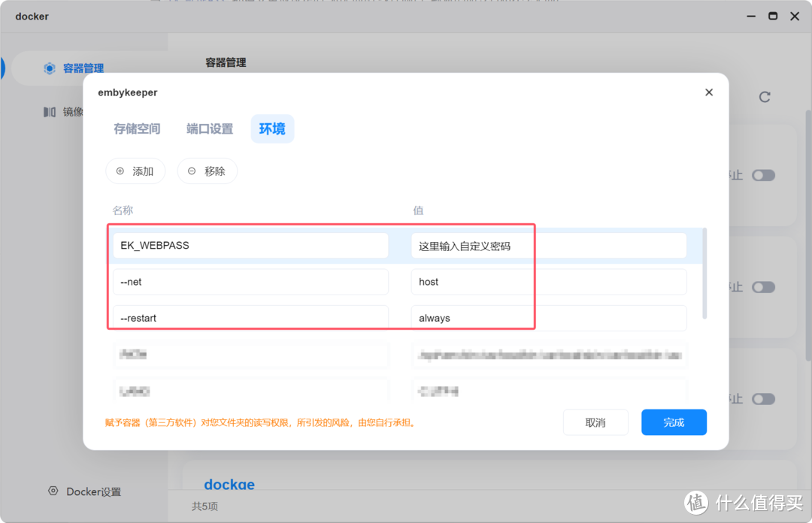Toggle the stop switch on the third container
This screenshot has width=812, height=523.
763,398
